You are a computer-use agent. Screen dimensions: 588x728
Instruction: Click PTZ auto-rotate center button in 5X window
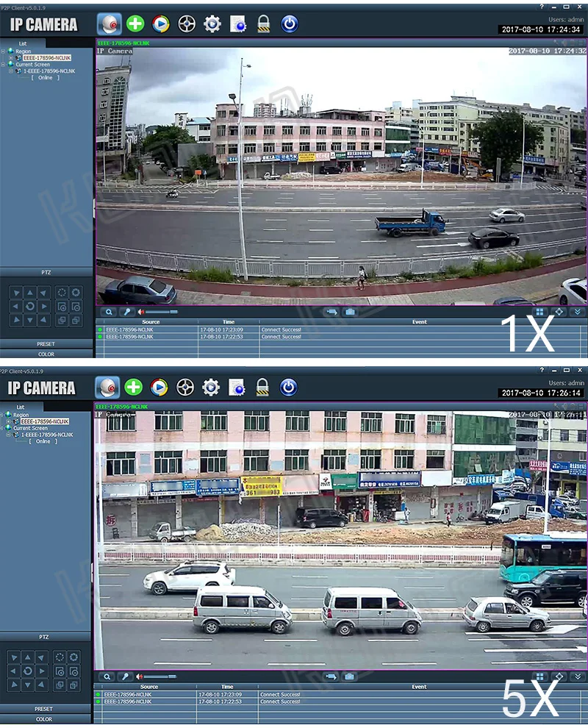27,671
